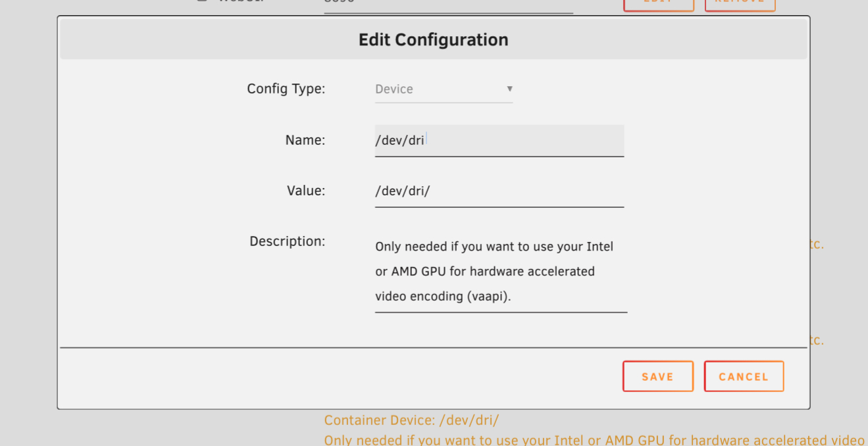Click the Name label

coord(305,140)
